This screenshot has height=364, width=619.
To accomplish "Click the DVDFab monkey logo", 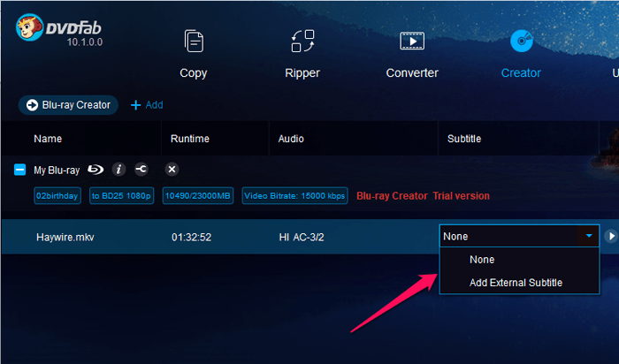I will 29,27.
